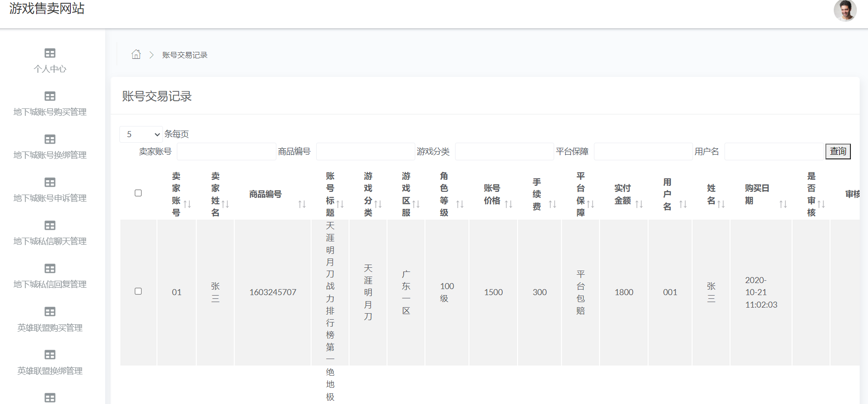Click icon above 地下城私信聊天管理
Viewport: 868px width, 404px height.
click(50, 226)
